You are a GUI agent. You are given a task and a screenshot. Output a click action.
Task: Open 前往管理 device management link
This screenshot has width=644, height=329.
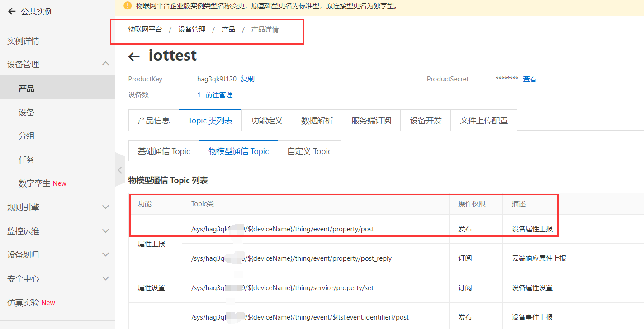click(218, 95)
